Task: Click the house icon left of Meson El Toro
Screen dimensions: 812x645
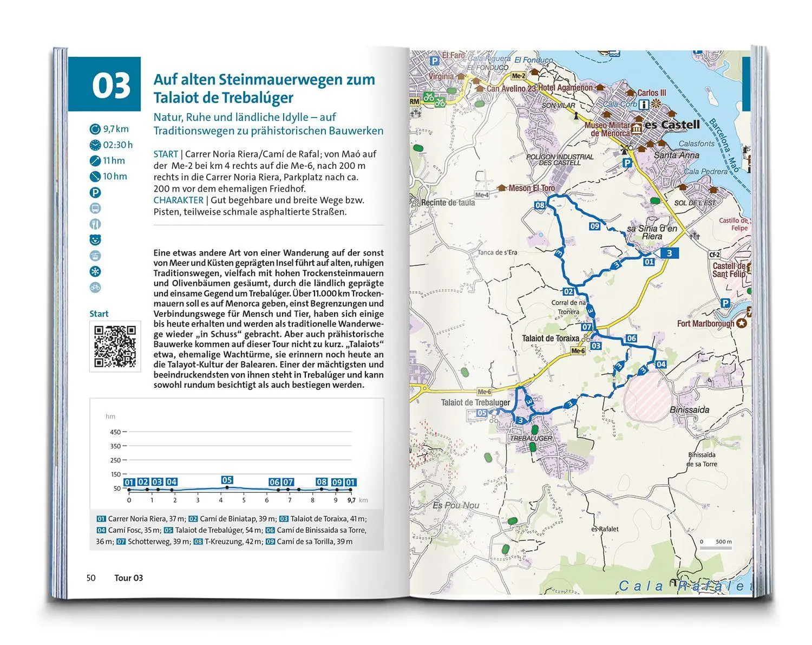Action: click(502, 188)
